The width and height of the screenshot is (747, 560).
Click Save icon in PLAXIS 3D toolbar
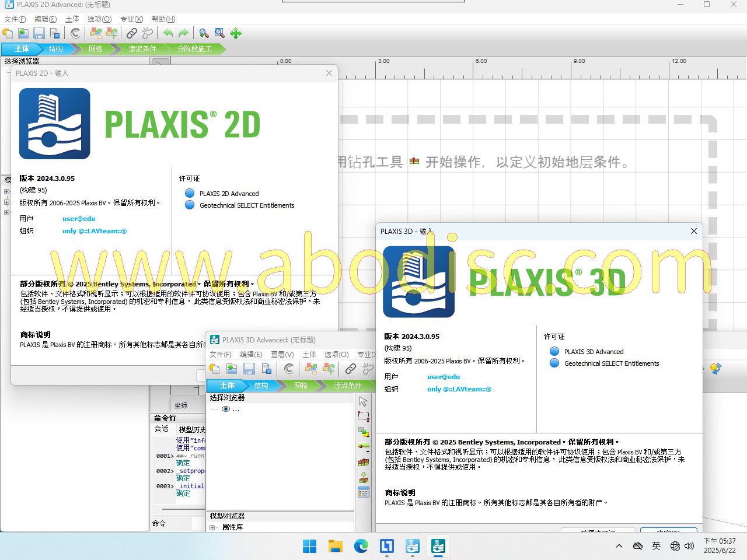coord(249,369)
